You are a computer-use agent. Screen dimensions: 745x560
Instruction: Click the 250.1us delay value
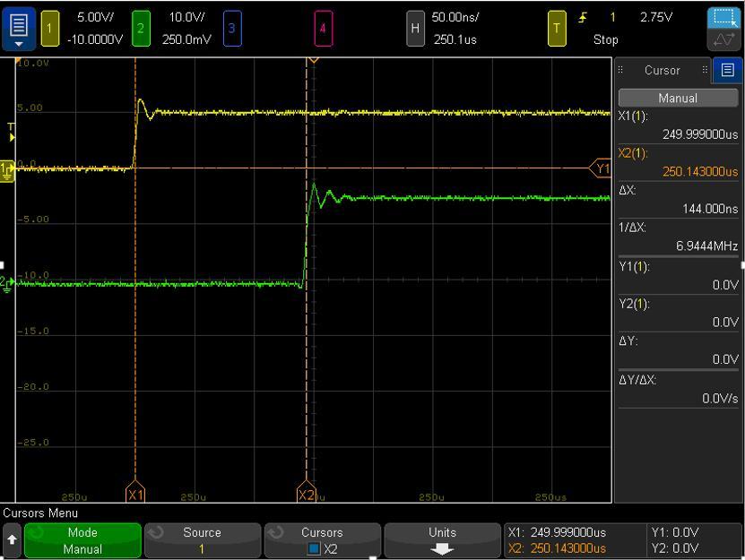[x=455, y=39]
